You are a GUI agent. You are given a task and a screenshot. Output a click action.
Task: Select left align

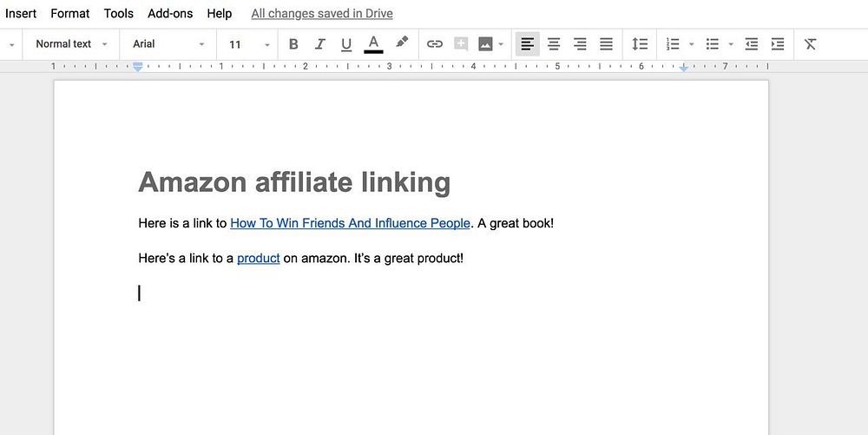click(x=528, y=44)
